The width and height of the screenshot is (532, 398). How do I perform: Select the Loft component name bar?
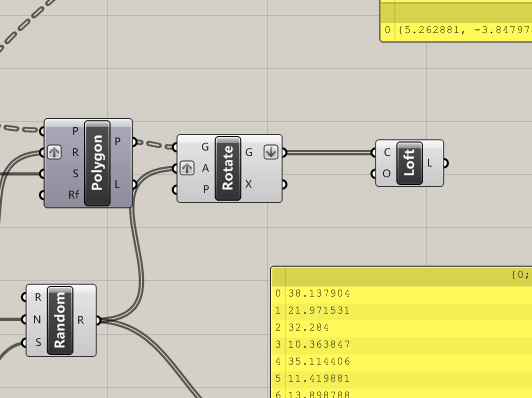[x=410, y=163]
